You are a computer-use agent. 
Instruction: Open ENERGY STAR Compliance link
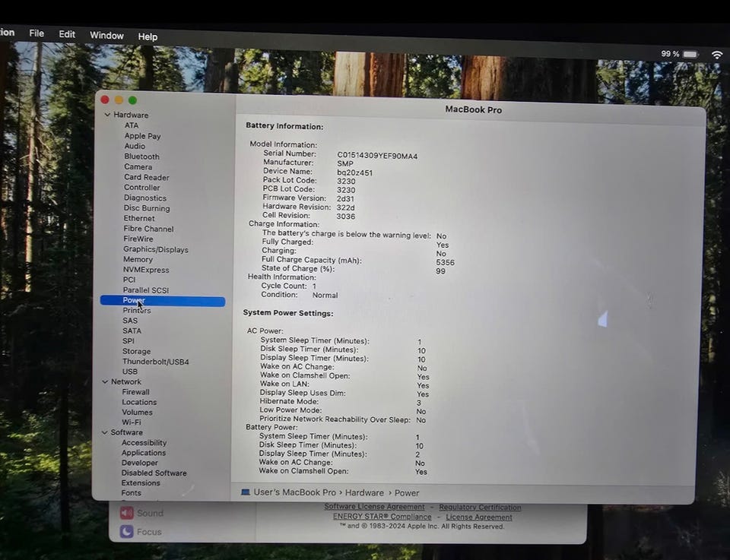click(x=382, y=517)
